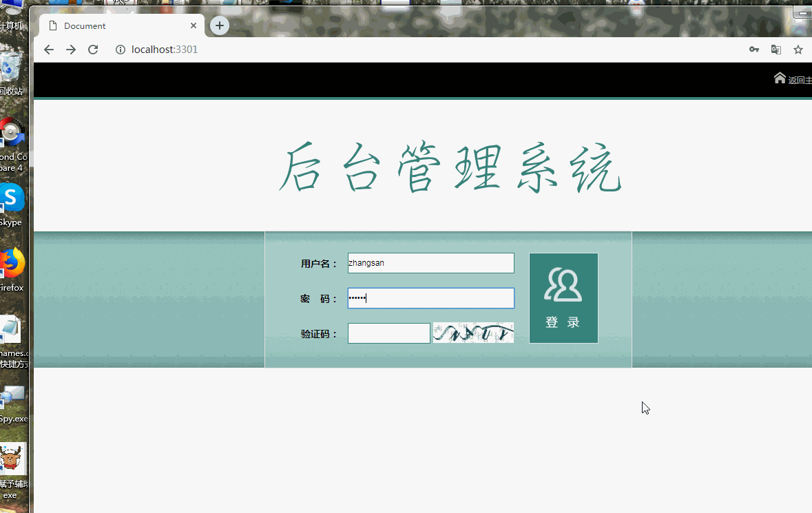Click the translate page icon
Screen dimensions: 812x513
[x=775, y=50]
